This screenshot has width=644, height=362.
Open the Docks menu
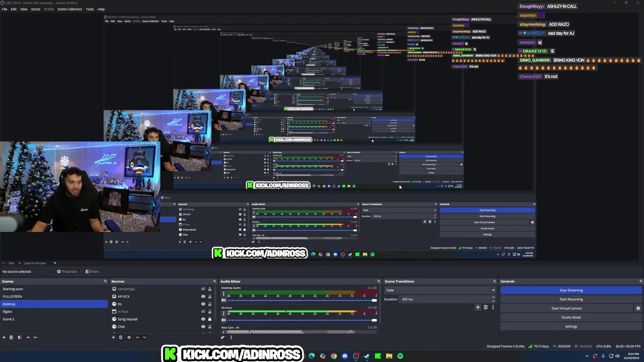(36, 9)
